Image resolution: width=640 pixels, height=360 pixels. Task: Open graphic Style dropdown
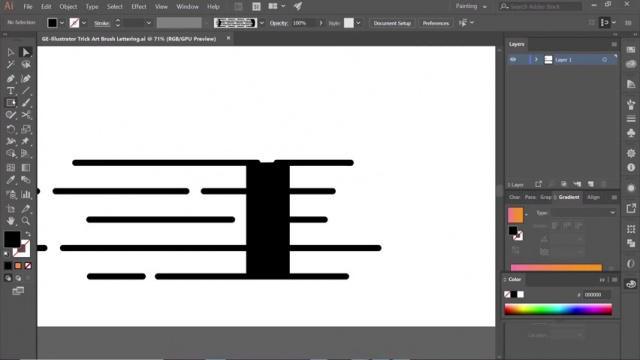click(x=358, y=23)
